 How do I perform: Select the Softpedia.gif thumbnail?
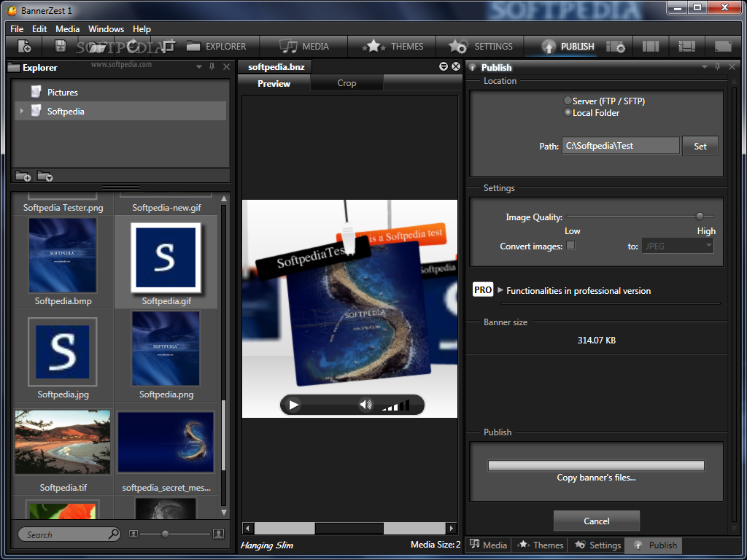coord(166,257)
